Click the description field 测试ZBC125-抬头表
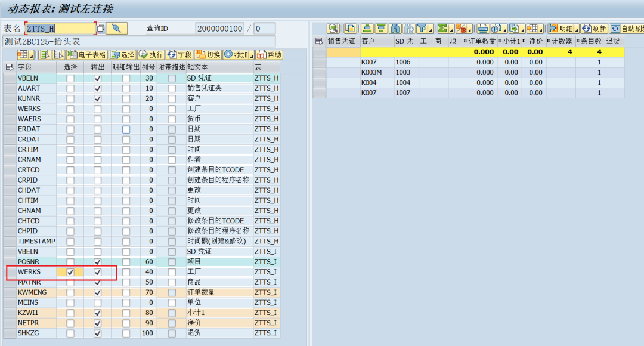Image resolution: width=644 pixels, height=346 pixels. point(139,42)
